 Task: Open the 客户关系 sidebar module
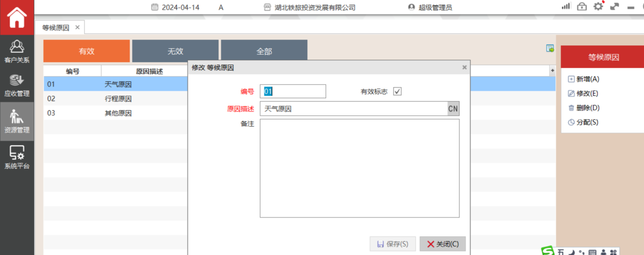click(x=17, y=51)
